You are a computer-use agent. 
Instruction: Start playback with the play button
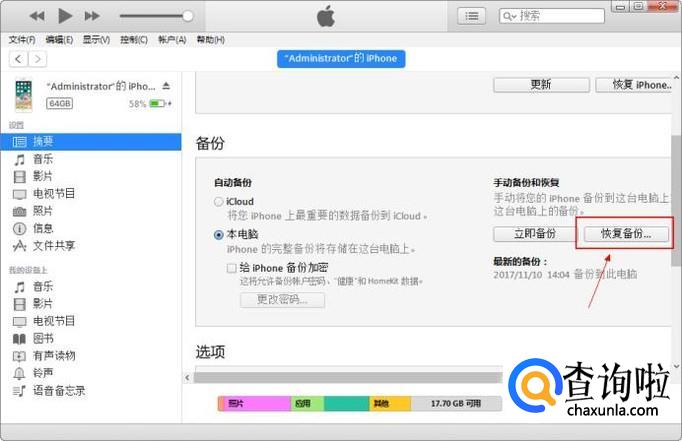click(65, 16)
